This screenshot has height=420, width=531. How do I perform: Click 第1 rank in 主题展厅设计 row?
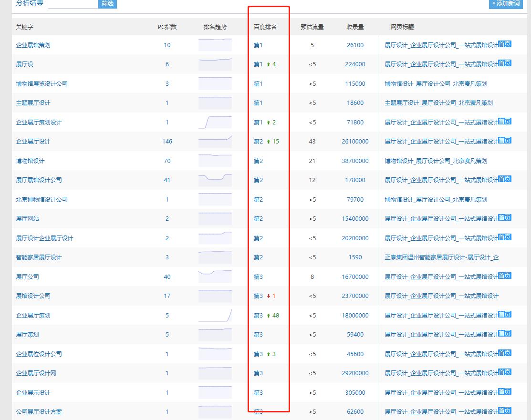coord(258,103)
